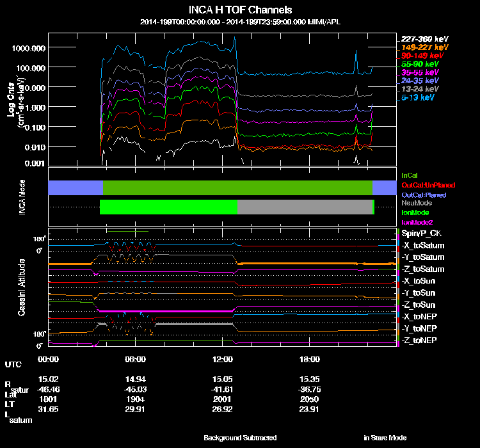Click the -Z_toSun attitude label

418,305
